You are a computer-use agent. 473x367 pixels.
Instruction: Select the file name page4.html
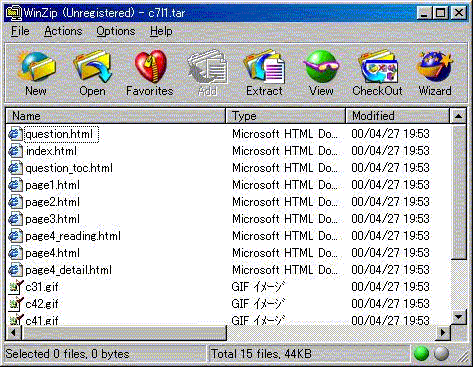52,253
